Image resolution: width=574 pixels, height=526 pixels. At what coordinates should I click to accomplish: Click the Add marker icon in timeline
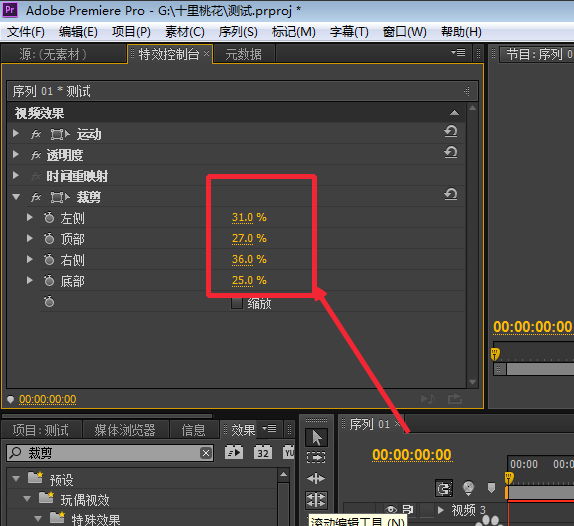point(492,488)
